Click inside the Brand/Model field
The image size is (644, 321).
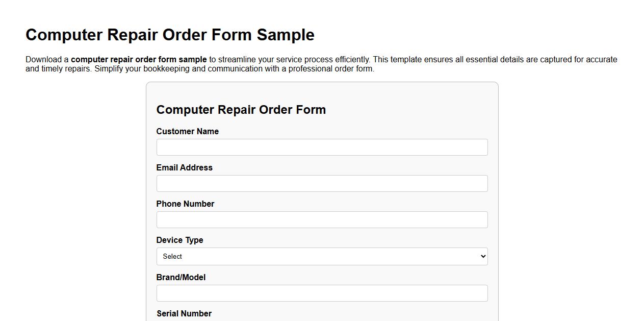(x=322, y=293)
